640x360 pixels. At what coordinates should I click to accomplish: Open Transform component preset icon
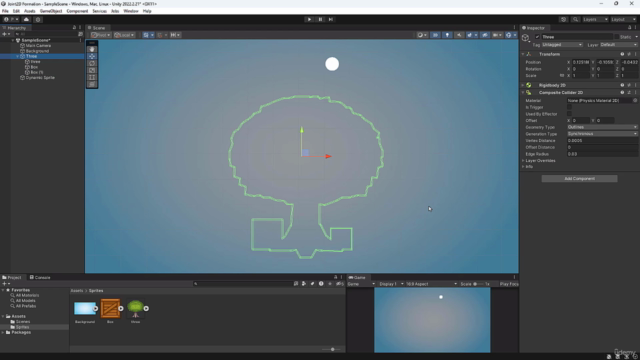point(629,54)
